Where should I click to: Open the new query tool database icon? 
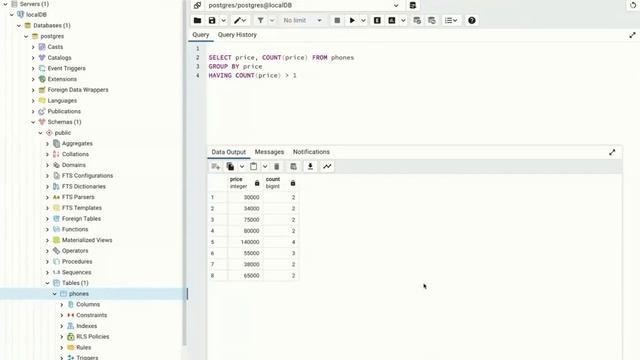click(413, 5)
